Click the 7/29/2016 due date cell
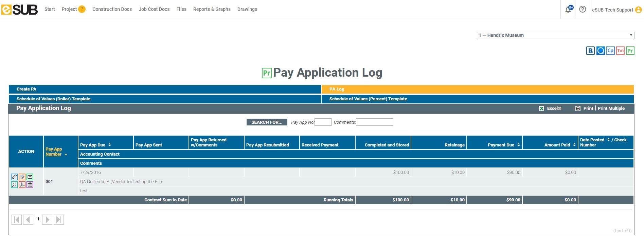This screenshot has width=644, height=239. 106,173
